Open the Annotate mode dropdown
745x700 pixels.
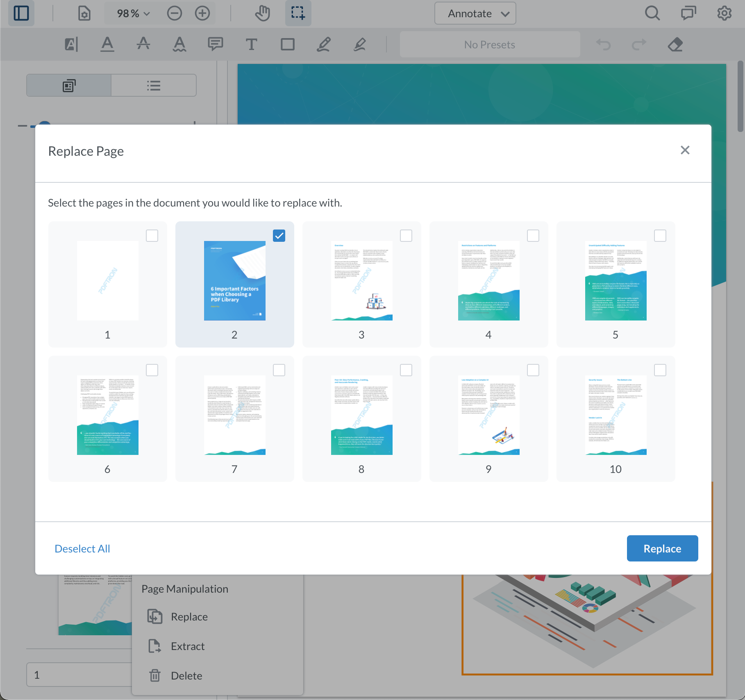coord(475,14)
